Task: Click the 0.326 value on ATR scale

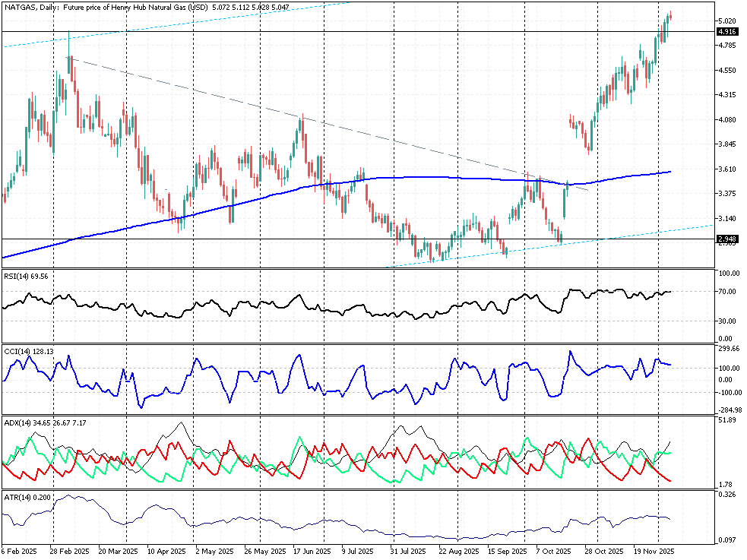Action: tap(726, 495)
